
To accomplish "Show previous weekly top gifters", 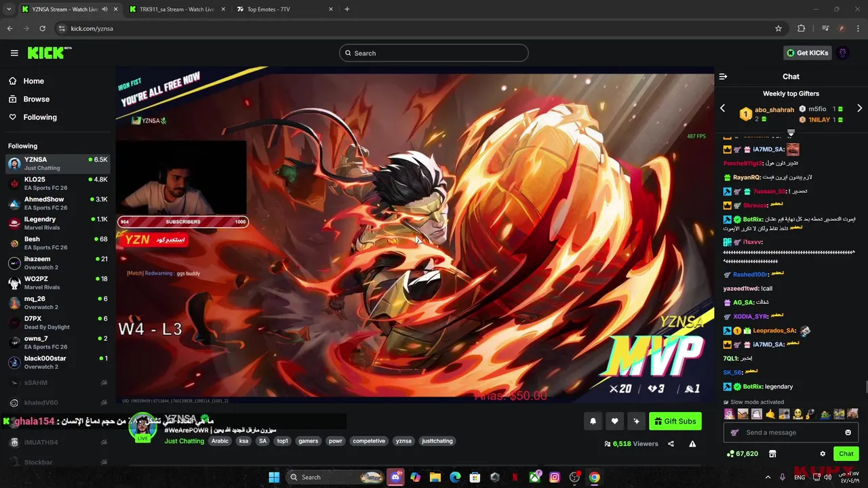I will [722, 108].
